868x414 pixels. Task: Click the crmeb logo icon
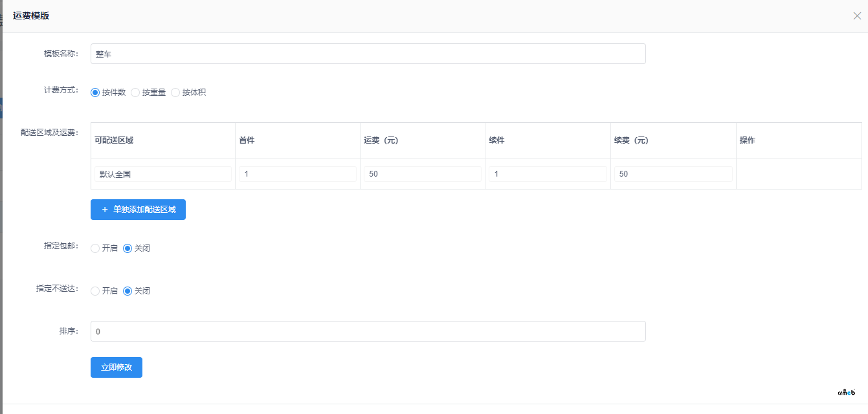[847, 392]
